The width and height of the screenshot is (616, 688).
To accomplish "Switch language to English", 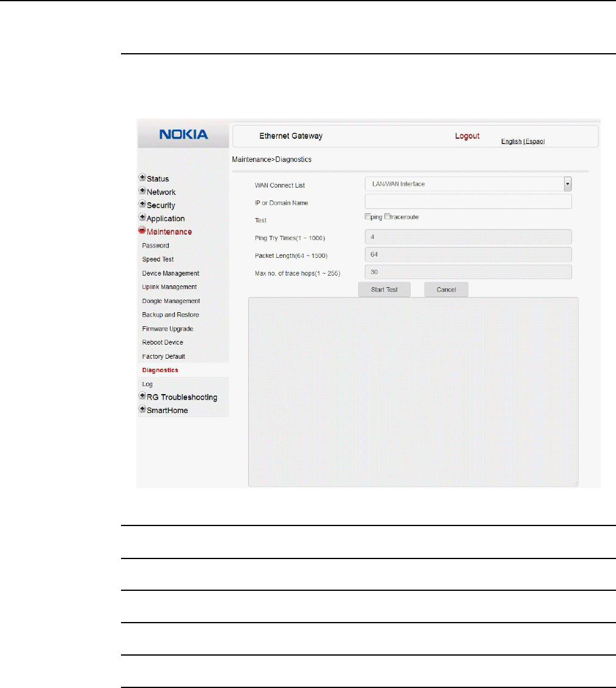I will click(x=512, y=141).
